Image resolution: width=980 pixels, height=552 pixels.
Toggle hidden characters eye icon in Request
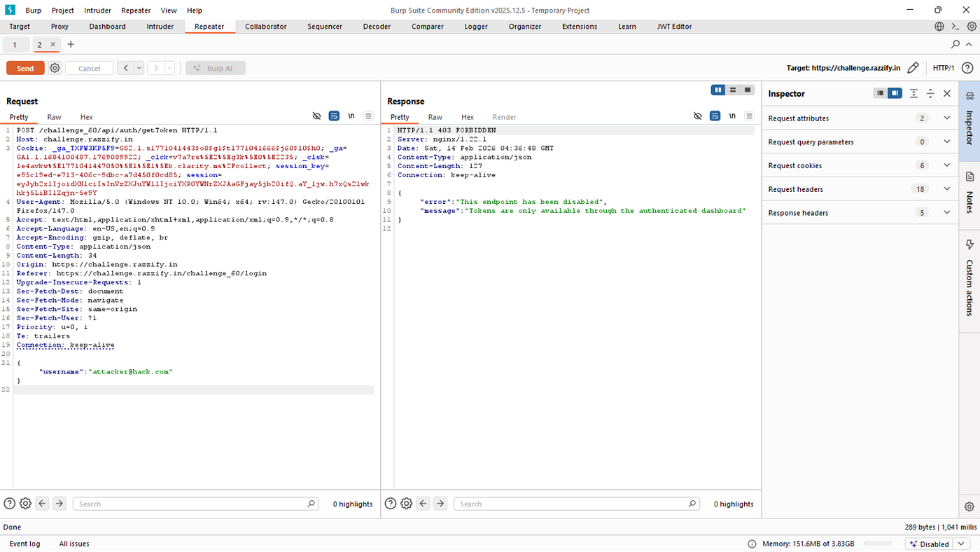click(x=316, y=116)
